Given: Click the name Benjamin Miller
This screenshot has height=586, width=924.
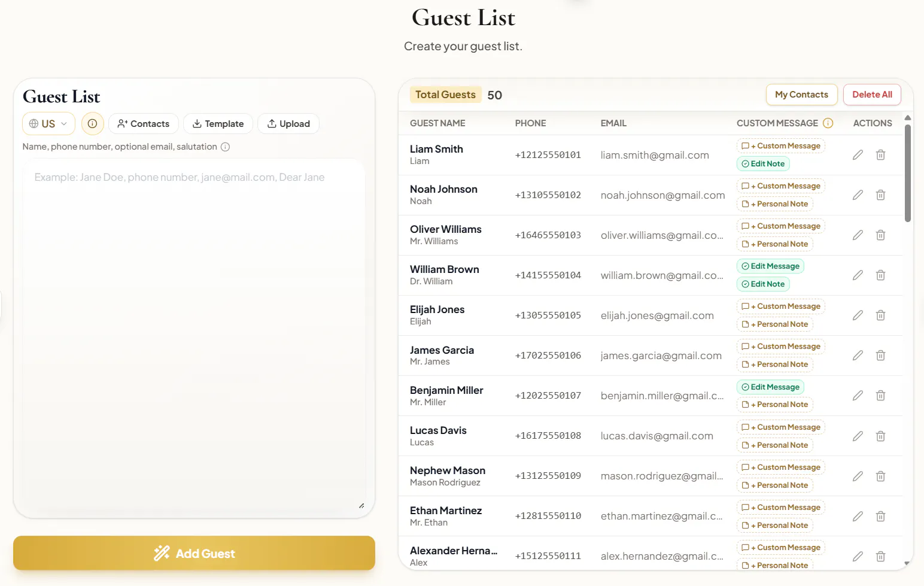Looking at the screenshot, I should tap(446, 390).
